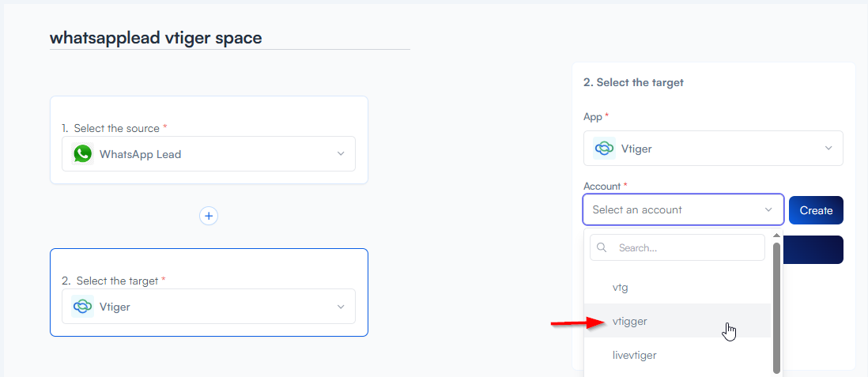Image resolution: width=868 pixels, height=377 pixels.
Task: Select the vtigger account option
Action: coord(630,321)
